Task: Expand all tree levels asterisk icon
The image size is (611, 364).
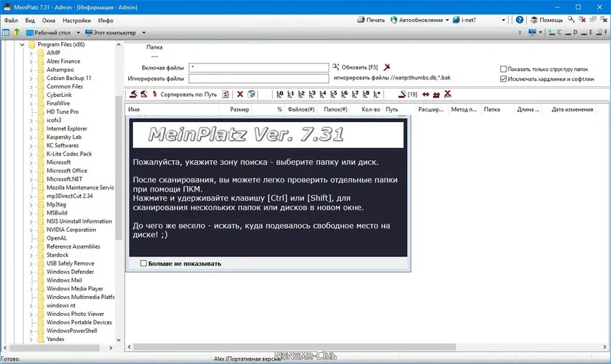Action: pyautogui.click(x=377, y=94)
